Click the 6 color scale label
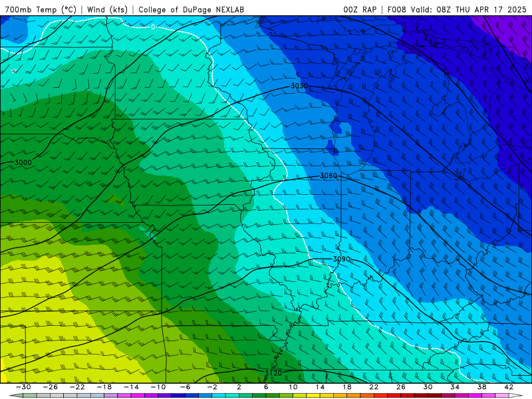The width and height of the screenshot is (532, 399). tap(265, 387)
